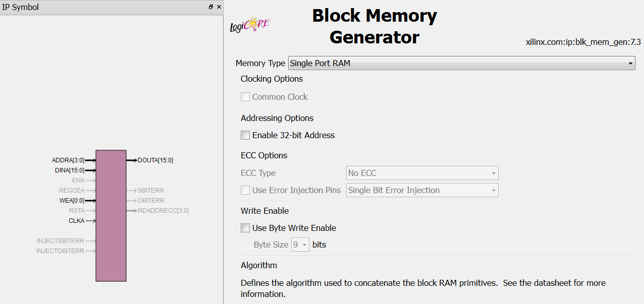Image resolution: width=644 pixels, height=304 pixels.
Task: Open Single Bit Error Injection dropdown
Action: point(422,190)
